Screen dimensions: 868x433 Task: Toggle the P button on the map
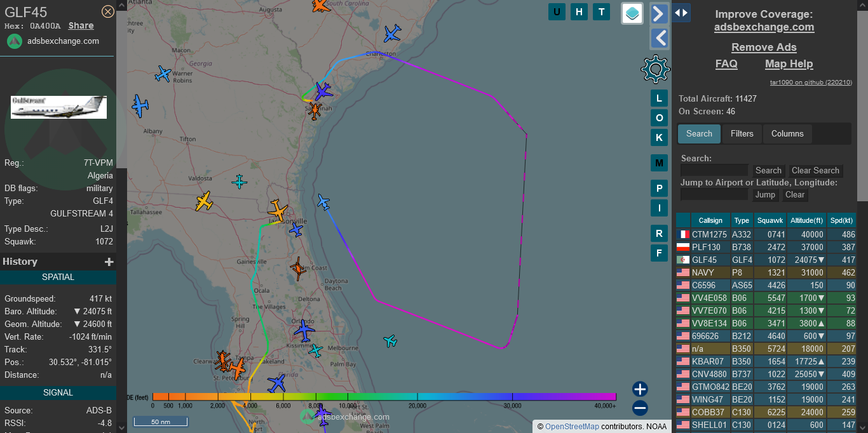(x=659, y=189)
